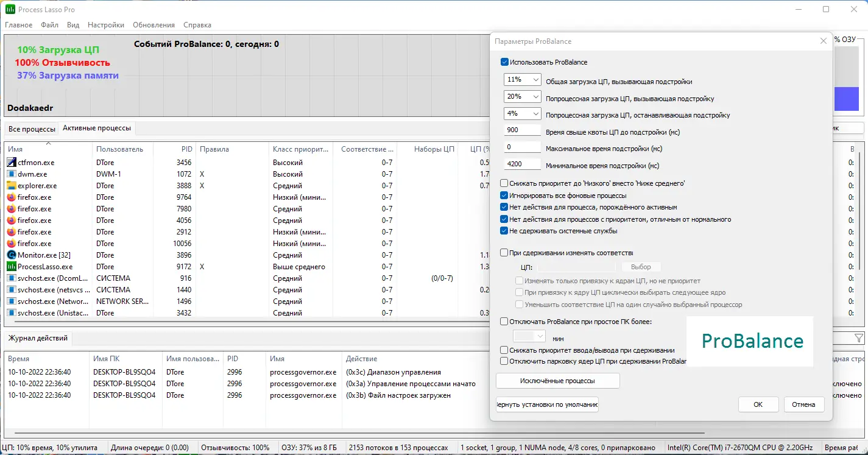Click OK in the ProBalance dialog
The image size is (868, 455).
point(758,404)
